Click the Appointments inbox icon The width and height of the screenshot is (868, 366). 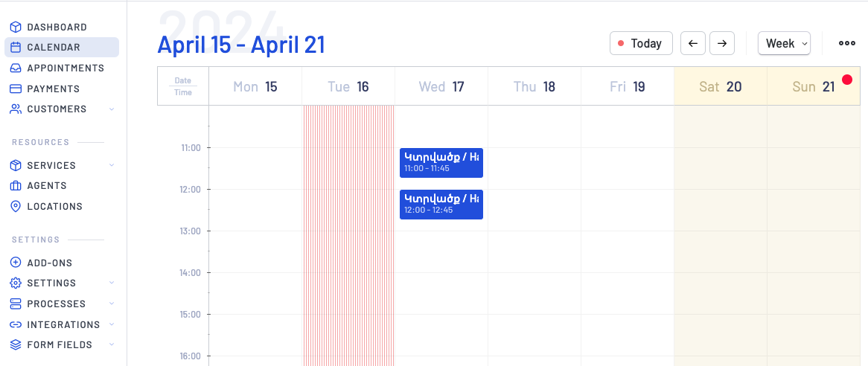[x=15, y=68]
